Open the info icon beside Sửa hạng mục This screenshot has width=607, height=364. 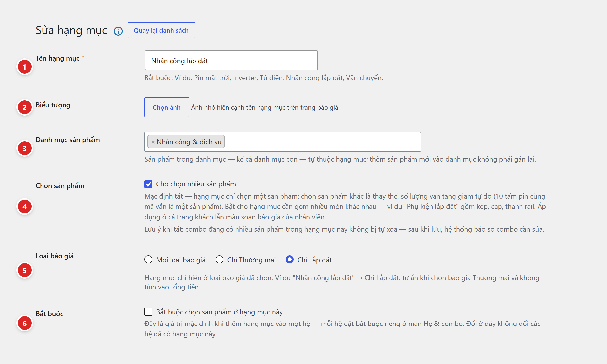[118, 31]
